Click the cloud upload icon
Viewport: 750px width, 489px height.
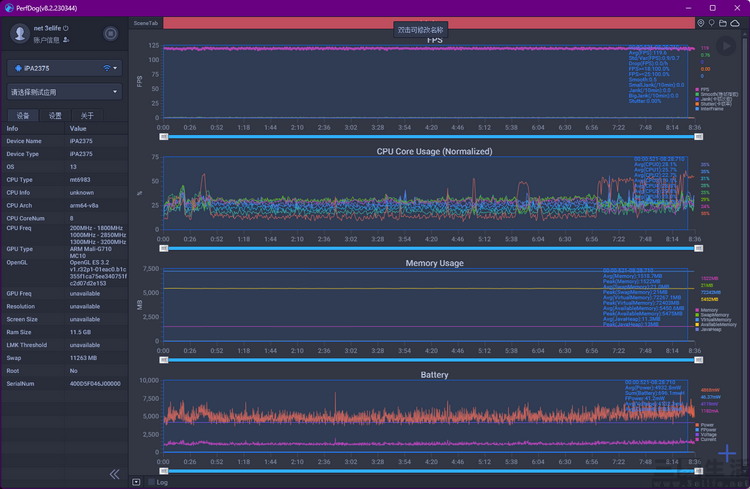click(735, 23)
